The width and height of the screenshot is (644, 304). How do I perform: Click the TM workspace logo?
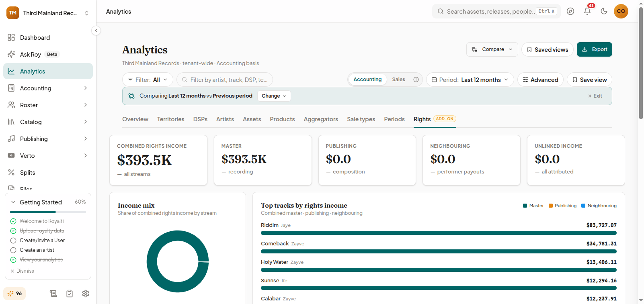point(13,13)
